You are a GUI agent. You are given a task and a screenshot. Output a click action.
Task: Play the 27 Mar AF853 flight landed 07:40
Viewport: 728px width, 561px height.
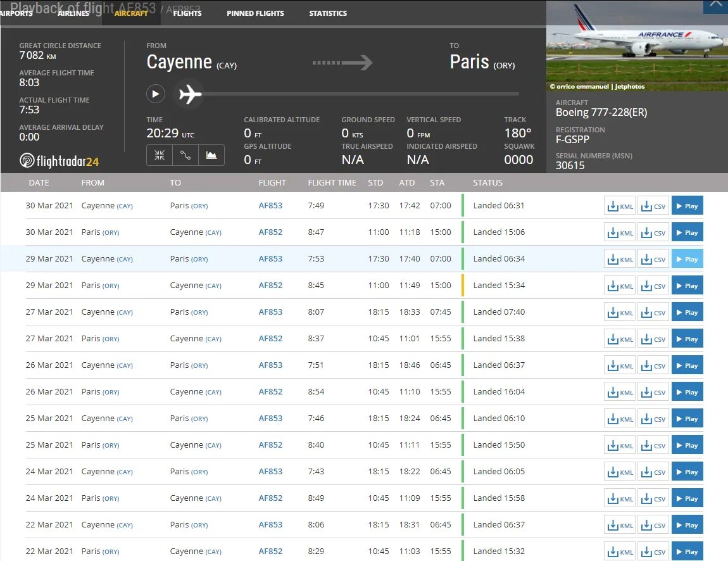click(687, 312)
